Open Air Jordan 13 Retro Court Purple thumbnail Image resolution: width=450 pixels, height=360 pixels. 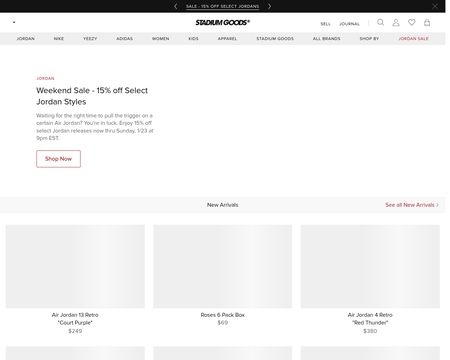point(75,266)
